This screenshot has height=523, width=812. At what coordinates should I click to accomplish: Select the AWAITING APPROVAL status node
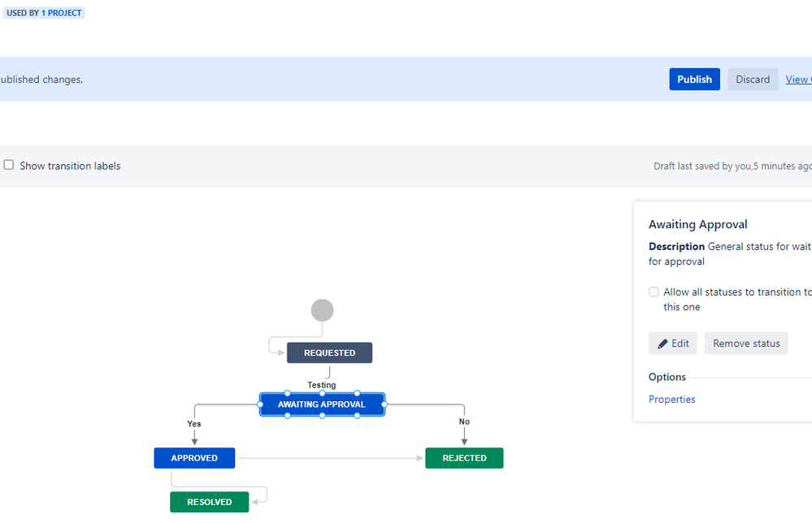[322, 404]
